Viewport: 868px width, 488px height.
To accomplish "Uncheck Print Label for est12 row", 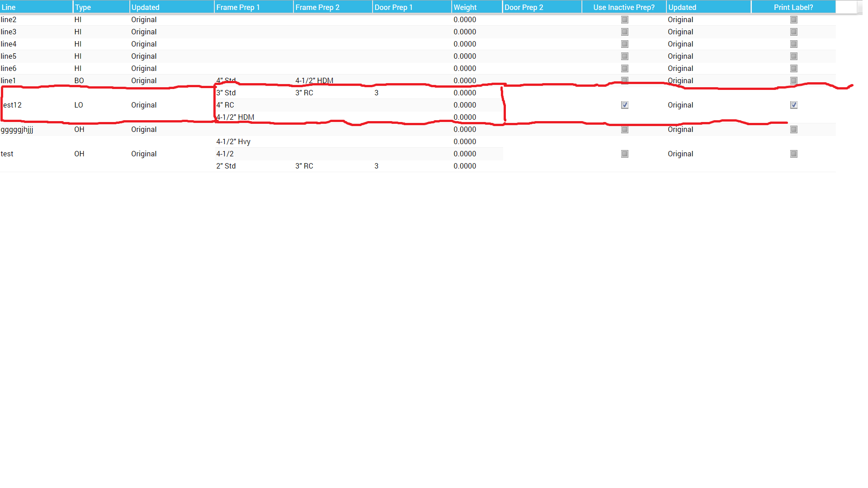I will 793,105.
